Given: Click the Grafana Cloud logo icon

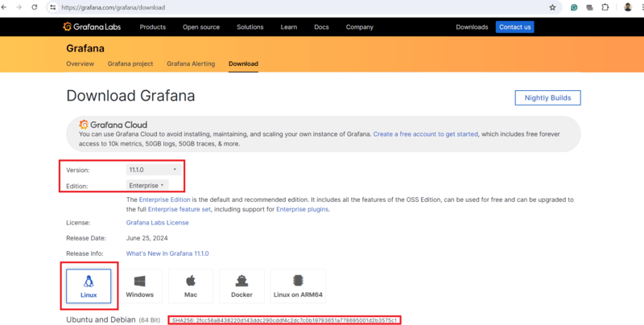Looking at the screenshot, I should point(84,125).
